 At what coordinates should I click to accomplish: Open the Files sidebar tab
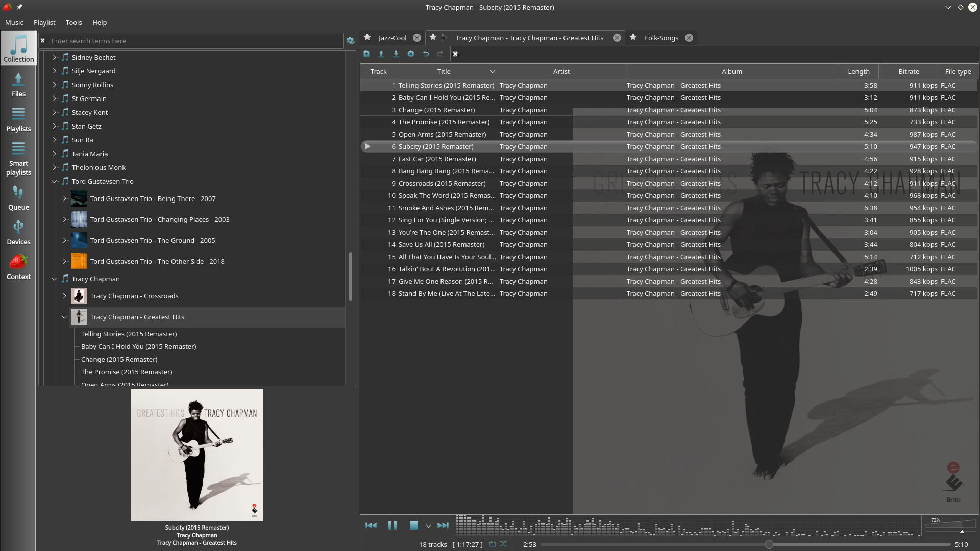click(18, 84)
